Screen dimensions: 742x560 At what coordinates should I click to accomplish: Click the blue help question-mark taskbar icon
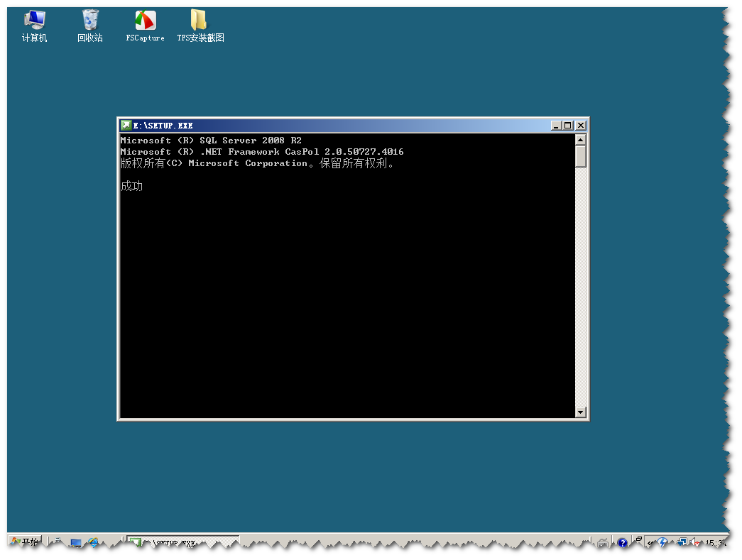pyautogui.click(x=622, y=542)
